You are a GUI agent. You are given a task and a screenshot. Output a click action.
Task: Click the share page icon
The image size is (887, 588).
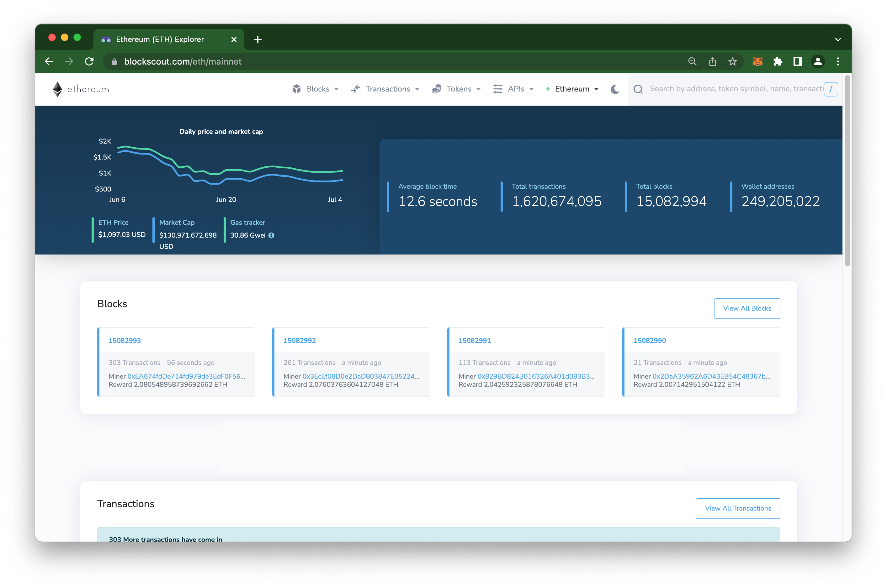click(713, 61)
